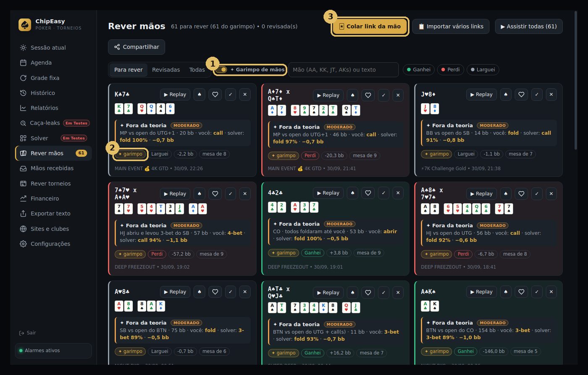This screenshot has height=375, width=588.
Task: Click the spade icon on the J♥8♦ card
Action: tap(506, 94)
